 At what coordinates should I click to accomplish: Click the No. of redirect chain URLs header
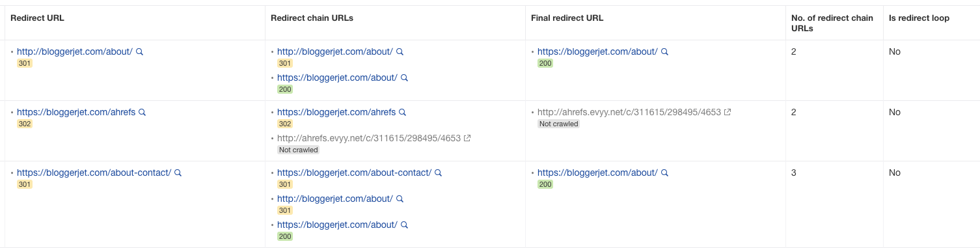coord(832,23)
